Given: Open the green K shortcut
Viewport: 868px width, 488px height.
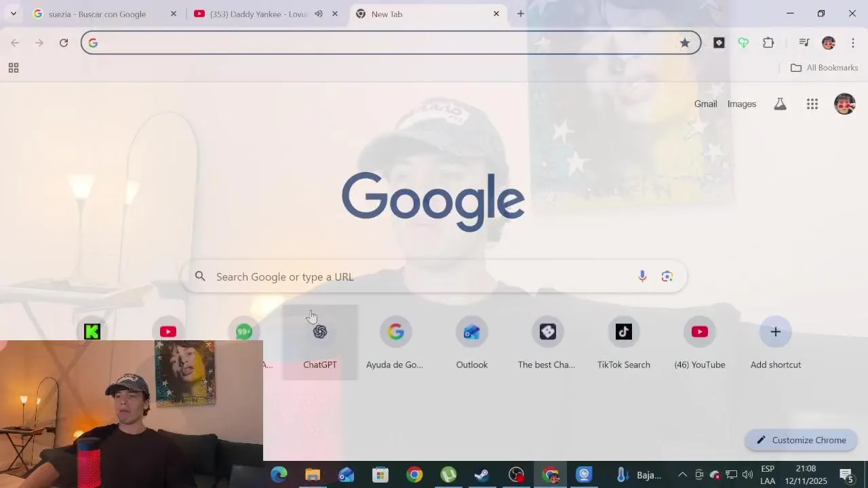Looking at the screenshot, I should (x=92, y=331).
